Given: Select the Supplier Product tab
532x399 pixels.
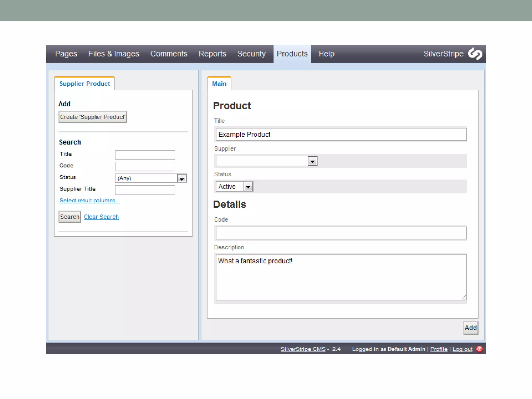Looking at the screenshot, I should click(x=84, y=84).
